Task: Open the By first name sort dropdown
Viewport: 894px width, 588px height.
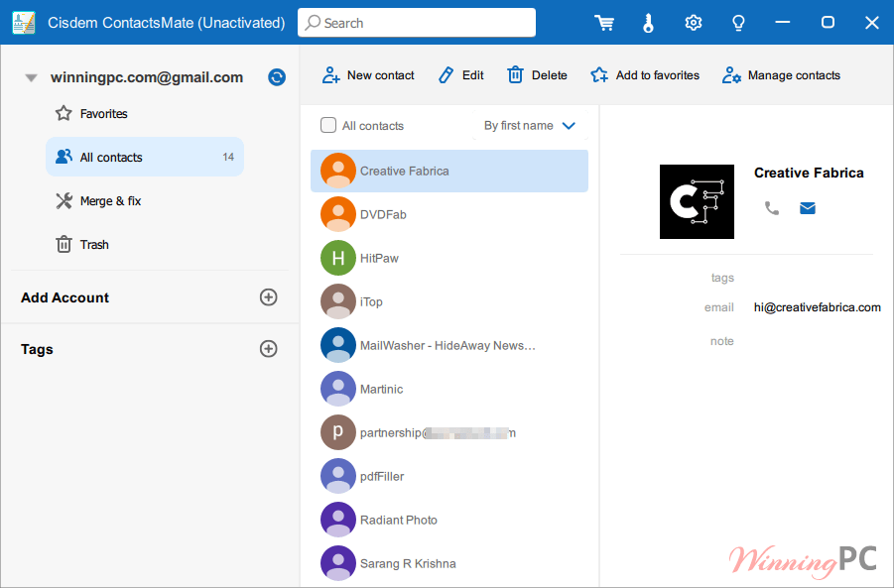Action: 530,125
